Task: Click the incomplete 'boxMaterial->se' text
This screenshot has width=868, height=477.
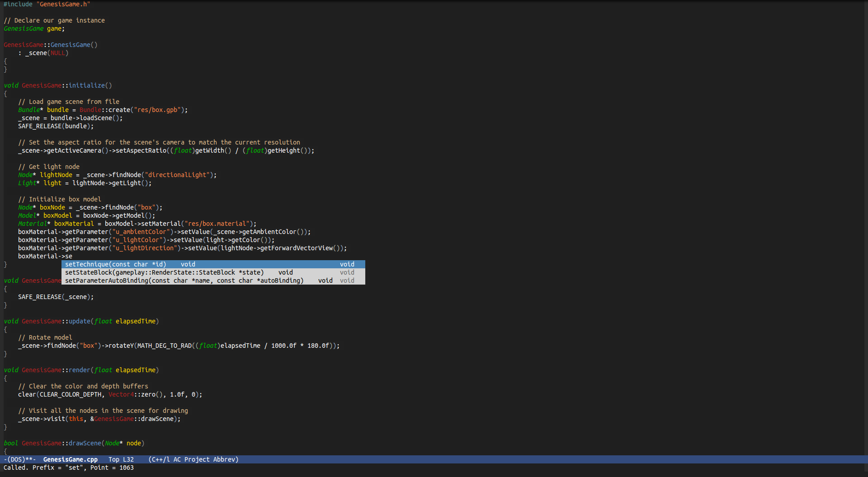Action: pos(45,256)
